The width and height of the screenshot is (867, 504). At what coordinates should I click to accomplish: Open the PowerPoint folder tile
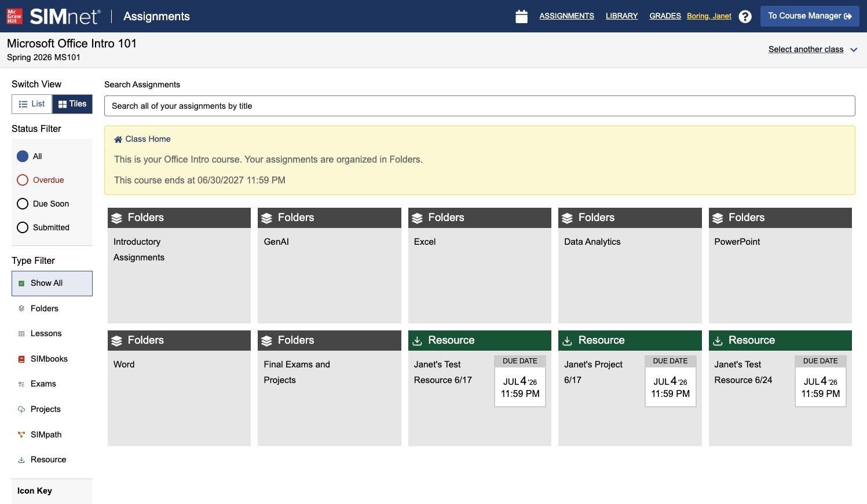point(780,266)
